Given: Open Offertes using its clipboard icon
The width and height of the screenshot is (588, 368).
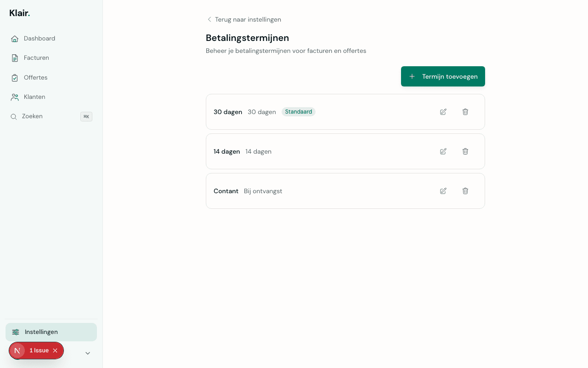Looking at the screenshot, I should (x=14, y=77).
